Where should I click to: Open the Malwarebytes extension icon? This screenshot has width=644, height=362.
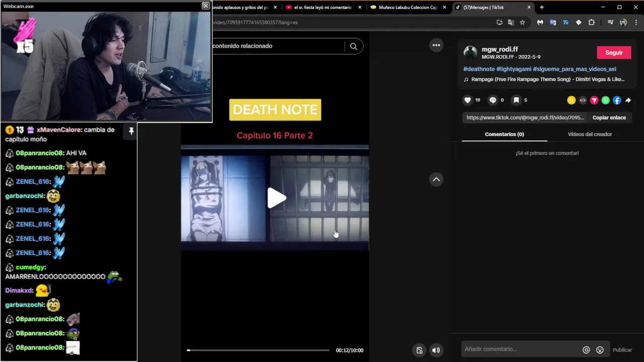[x=540, y=23]
